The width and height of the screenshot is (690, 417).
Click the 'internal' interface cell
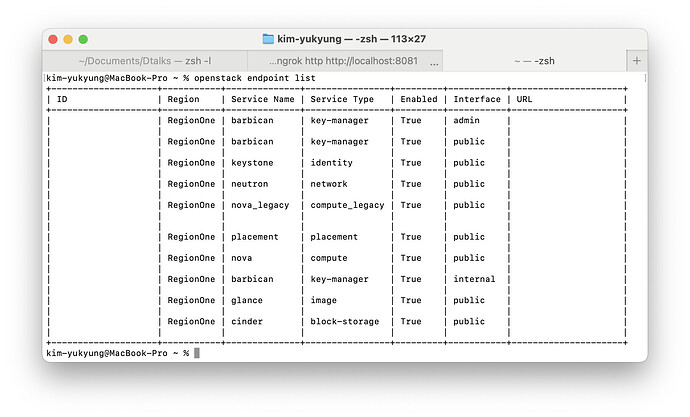[x=474, y=279]
